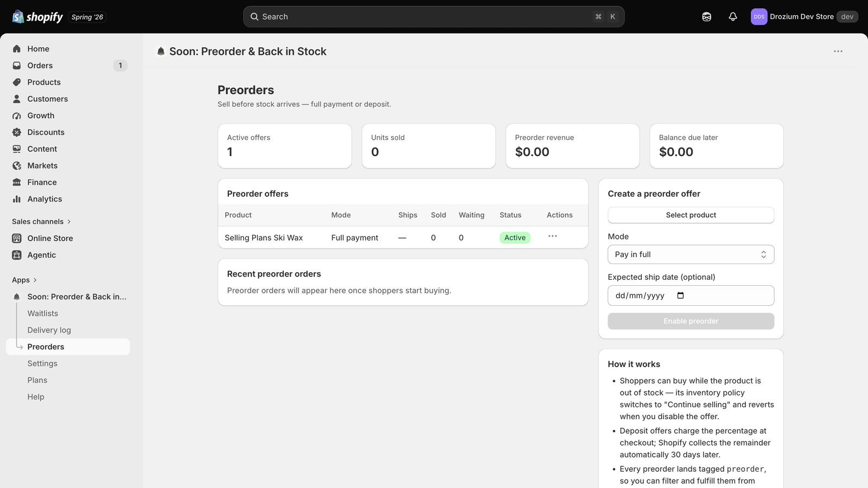
Task: Click the dev store tag
Action: point(847,17)
